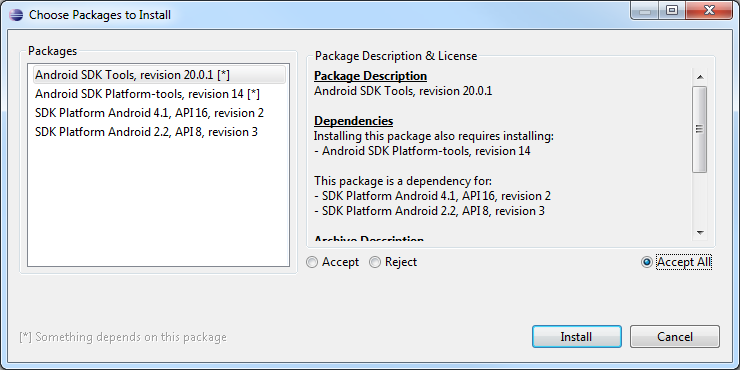
Task: Click the scrollbar track below the thumb
Action: (x=700, y=199)
